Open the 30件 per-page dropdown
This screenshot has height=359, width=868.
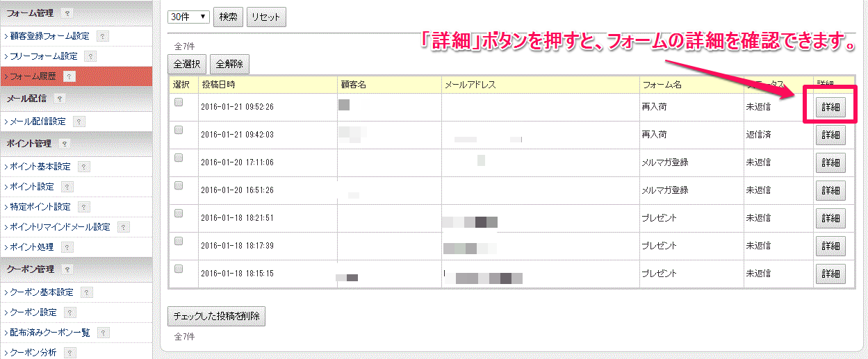188,17
